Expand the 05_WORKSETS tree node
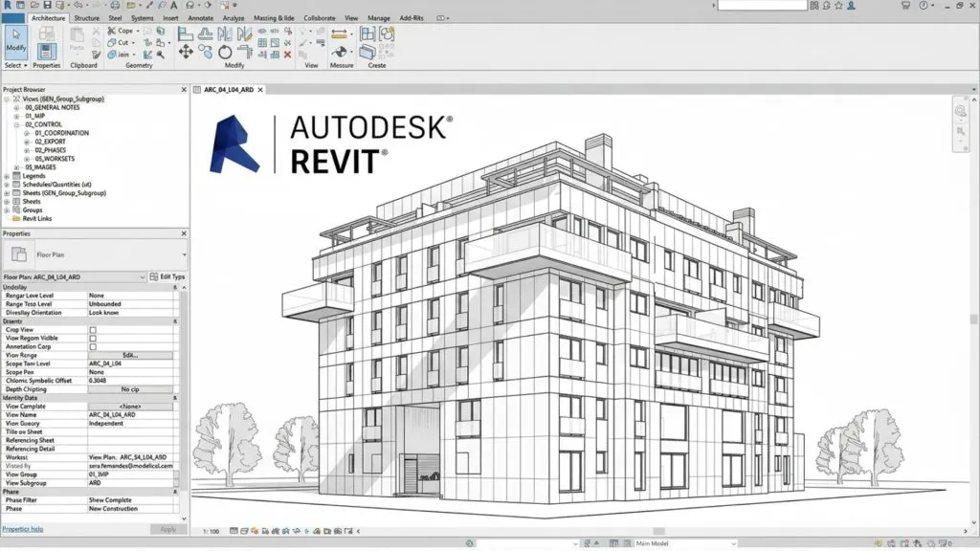The height and width of the screenshot is (551, 980). coord(27,159)
